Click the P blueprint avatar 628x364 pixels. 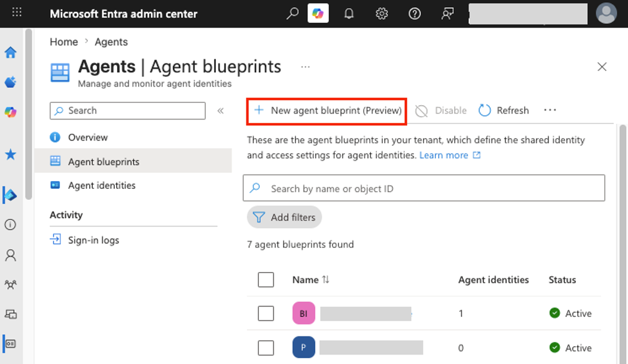click(304, 347)
